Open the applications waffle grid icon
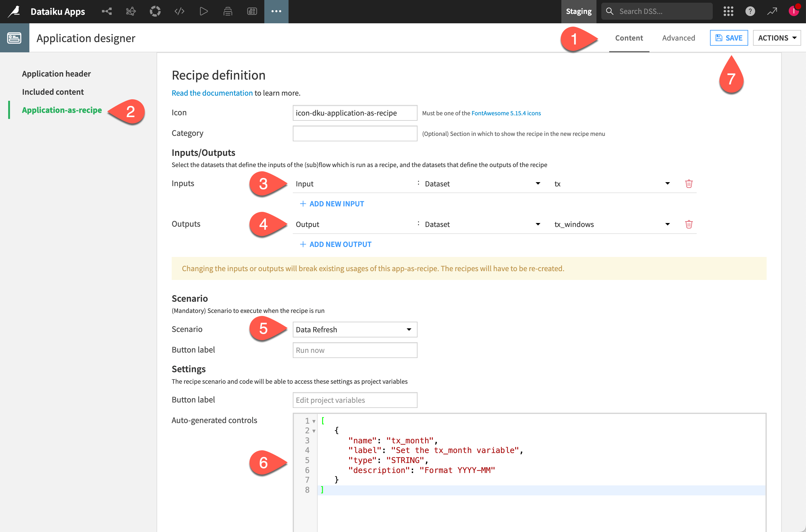This screenshot has height=532, width=806. 728,11
